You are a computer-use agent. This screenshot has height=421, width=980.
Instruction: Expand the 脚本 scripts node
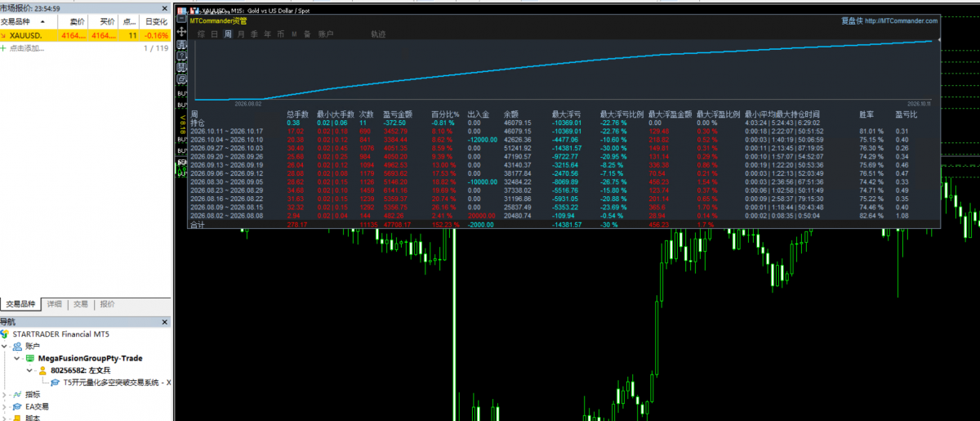pyautogui.click(x=6, y=417)
